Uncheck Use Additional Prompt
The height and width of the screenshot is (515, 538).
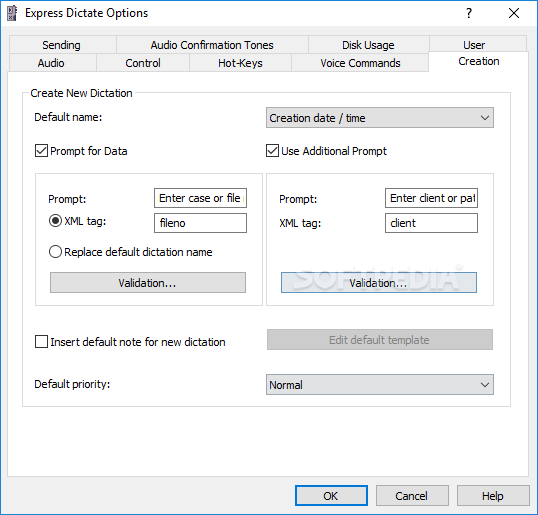point(272,151)
